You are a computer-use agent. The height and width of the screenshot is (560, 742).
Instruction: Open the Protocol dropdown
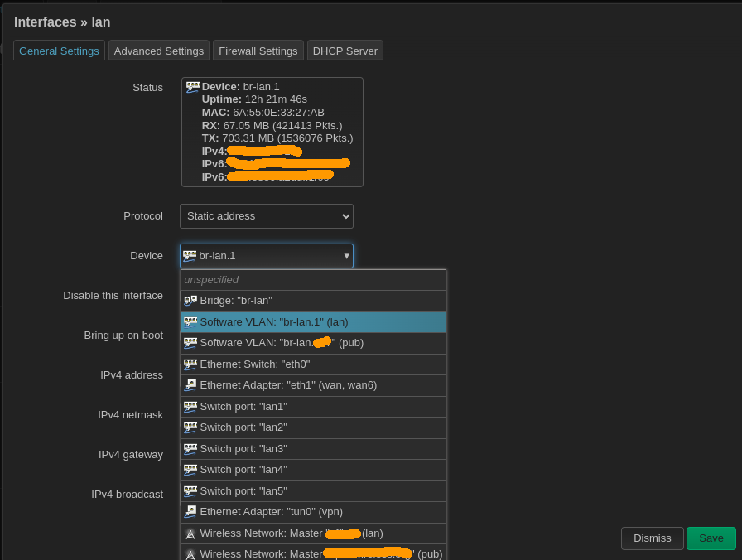point(267,216)
